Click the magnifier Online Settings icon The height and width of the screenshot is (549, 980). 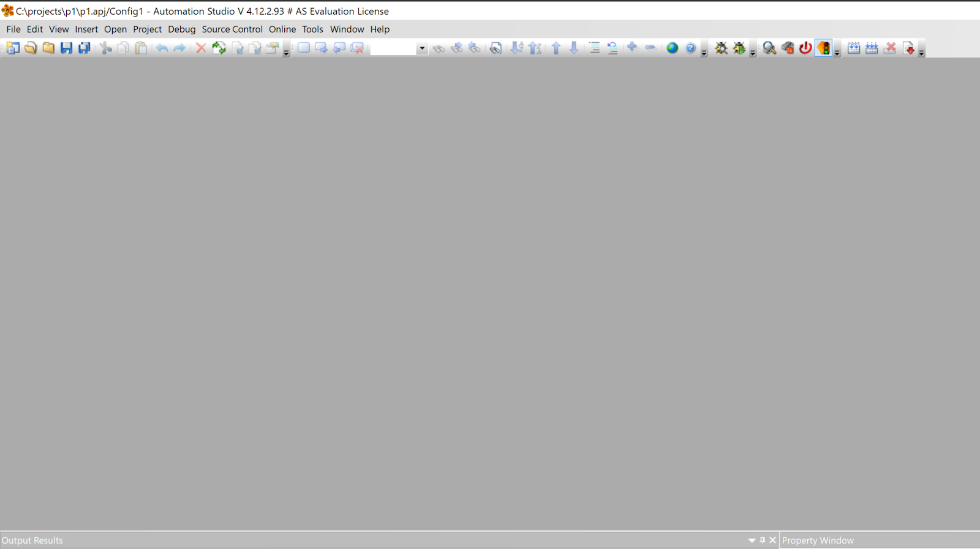[770, 48]
